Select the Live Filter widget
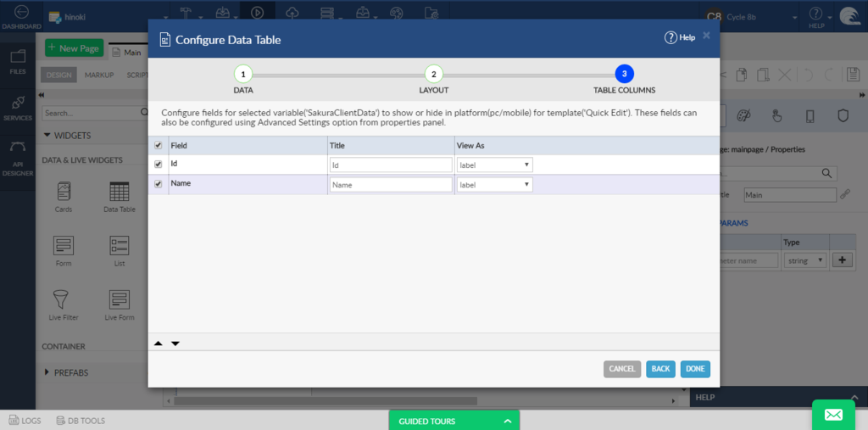This screenshot has width=868, height=430. [x=64, y=304]
